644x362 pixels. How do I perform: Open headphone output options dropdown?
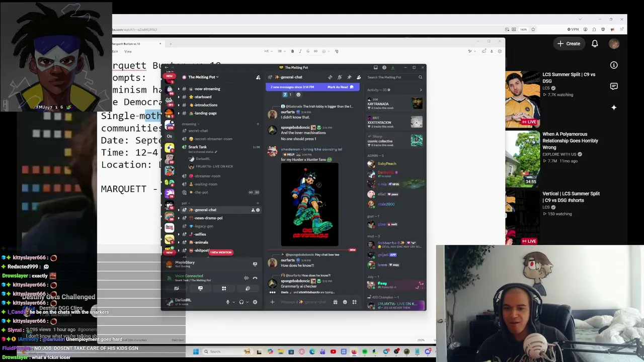coord(248,302)
